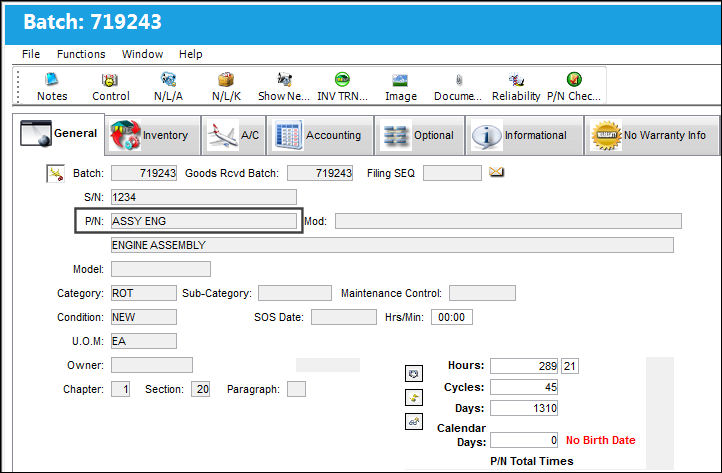Click the Category field showing ROT

coord(144,293)
